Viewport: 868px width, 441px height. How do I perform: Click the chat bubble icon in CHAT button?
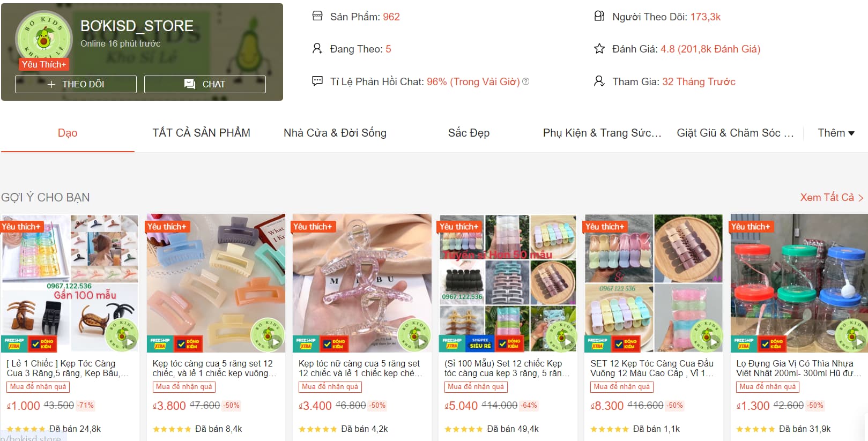[x=190, y=84]
